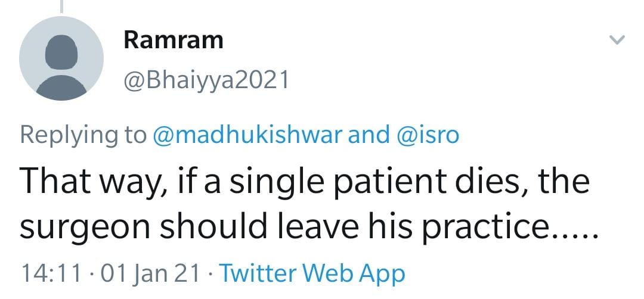
Task: Click the thread connector line above avatar
Action: [61, 5]
